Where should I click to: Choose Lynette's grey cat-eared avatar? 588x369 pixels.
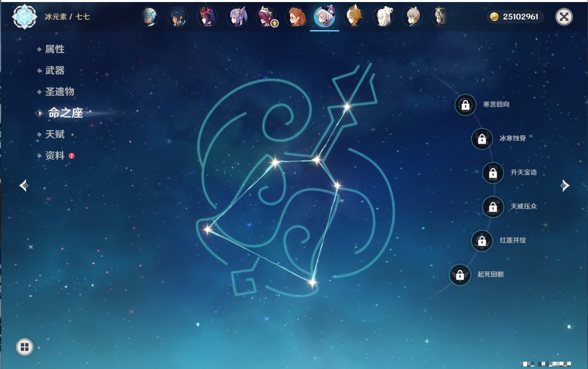pyautogui.click(x=412, y=17)
